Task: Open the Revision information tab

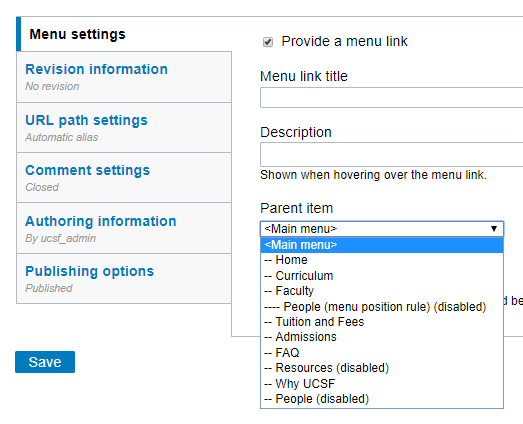Action: pos(124,77)
